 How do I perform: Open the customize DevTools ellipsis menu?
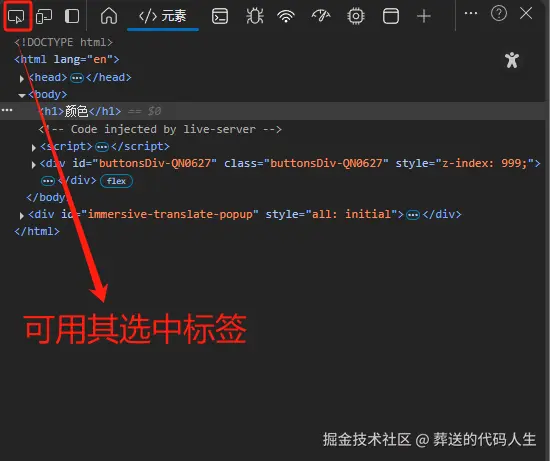pyautogui.click(x=470, y=13)
